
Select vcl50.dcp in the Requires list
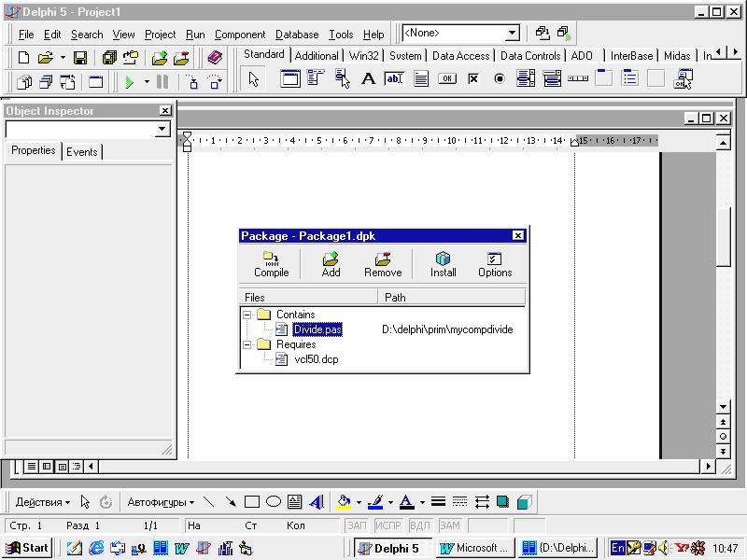click(317, 359)
